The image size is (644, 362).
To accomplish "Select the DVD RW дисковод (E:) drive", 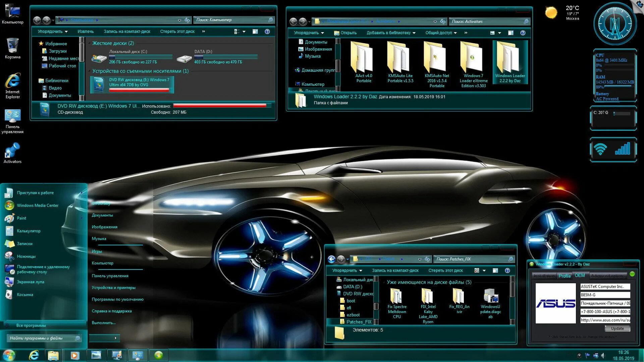I will point(132,85).
